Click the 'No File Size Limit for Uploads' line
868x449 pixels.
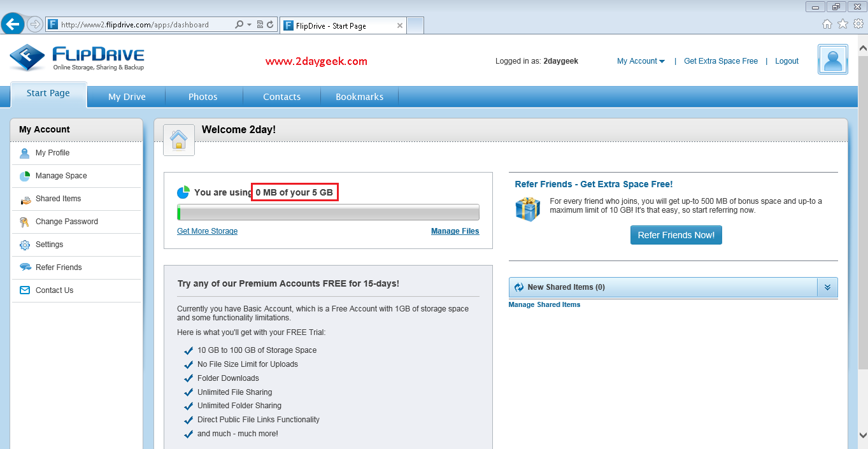[248, 364]
